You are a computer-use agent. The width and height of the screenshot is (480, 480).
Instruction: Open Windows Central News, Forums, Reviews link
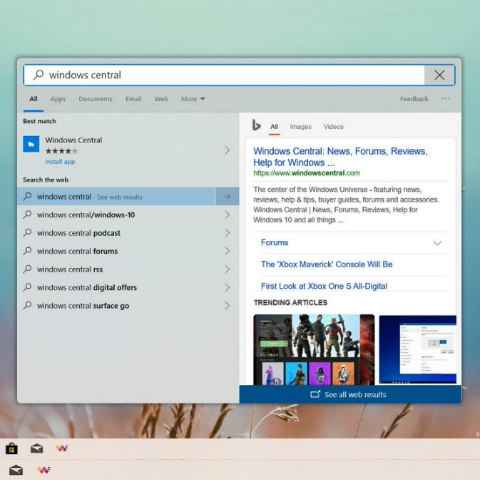point(340,157)
